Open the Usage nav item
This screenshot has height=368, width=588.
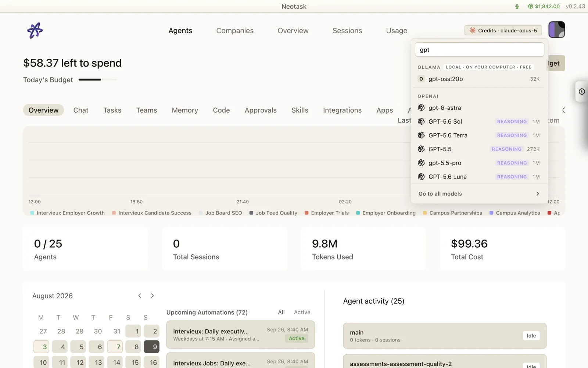[x=397, y=31]
